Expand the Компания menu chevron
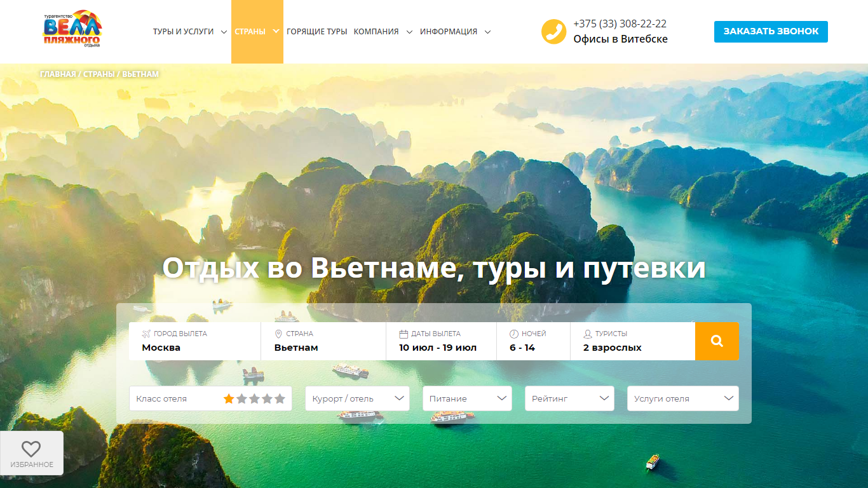Screen dimensions: 868x488 coord(409,32)
